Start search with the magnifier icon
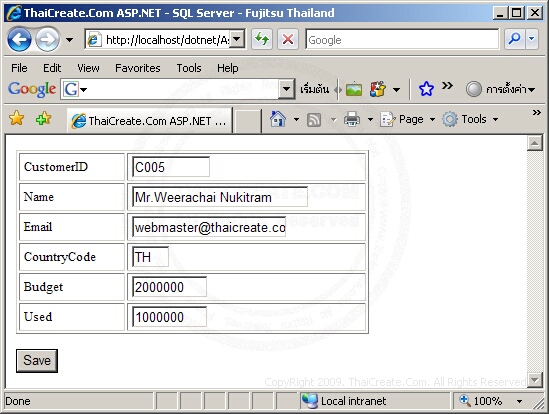Screen dimensions: 549x414 tap(514, 39)
